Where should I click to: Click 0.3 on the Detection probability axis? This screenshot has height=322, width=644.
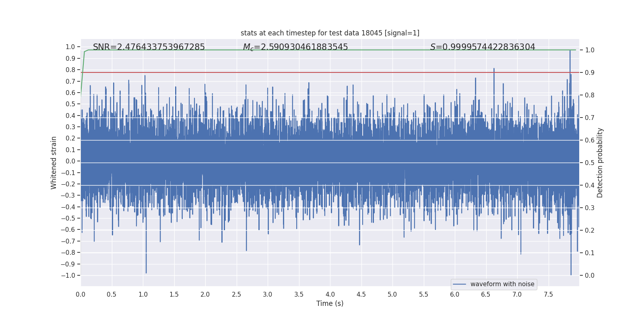590,208
